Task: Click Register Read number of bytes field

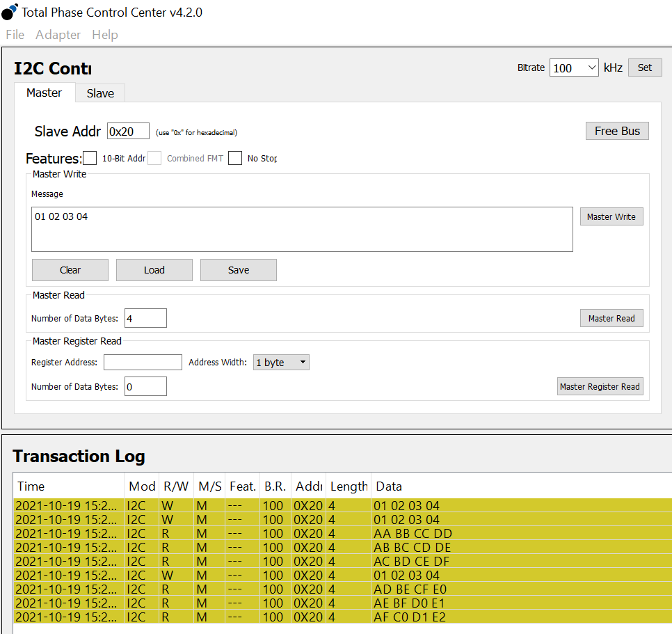Action: (x=145, y=386)
